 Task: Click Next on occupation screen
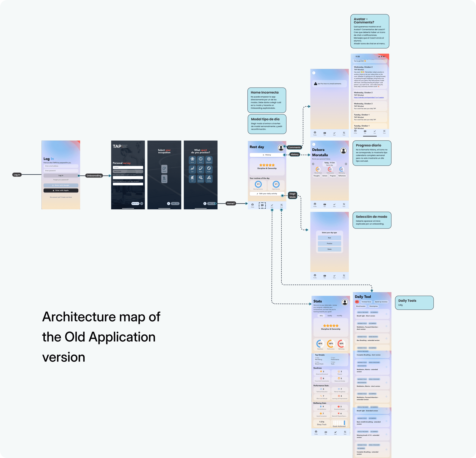click(x=175, y=203)
